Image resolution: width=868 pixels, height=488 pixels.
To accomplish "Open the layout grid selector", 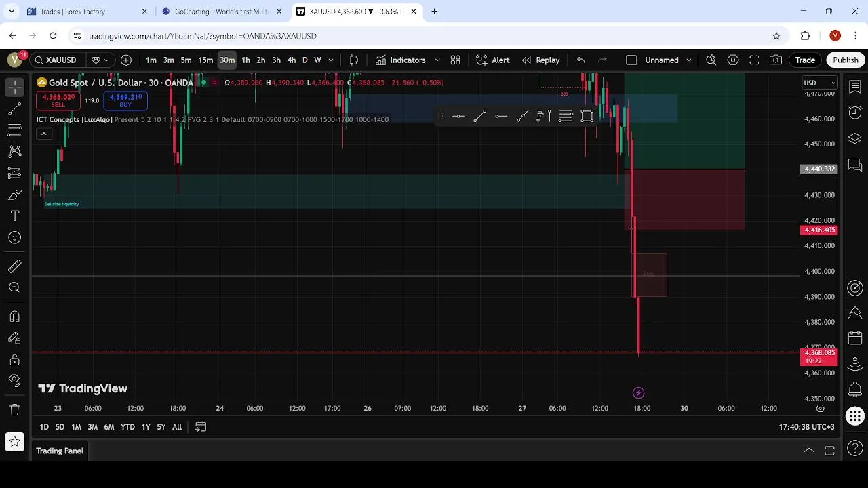I will click(x=456, y=60).
